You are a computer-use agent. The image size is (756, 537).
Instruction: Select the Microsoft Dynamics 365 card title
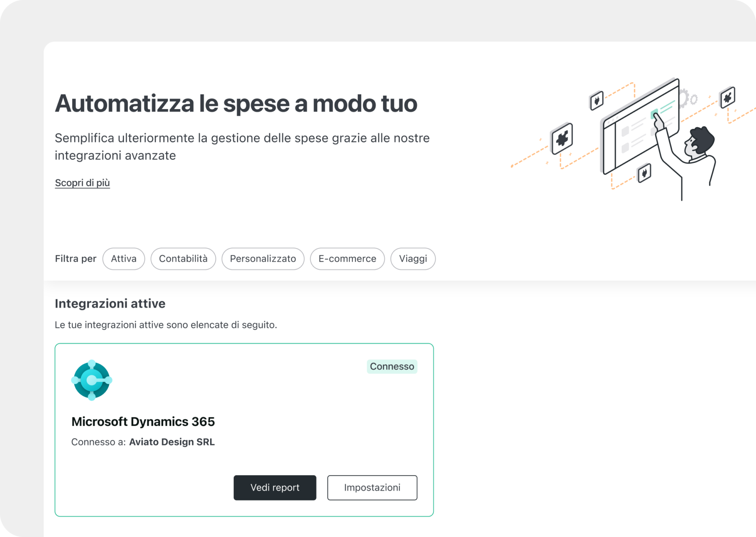coord(143,421)
